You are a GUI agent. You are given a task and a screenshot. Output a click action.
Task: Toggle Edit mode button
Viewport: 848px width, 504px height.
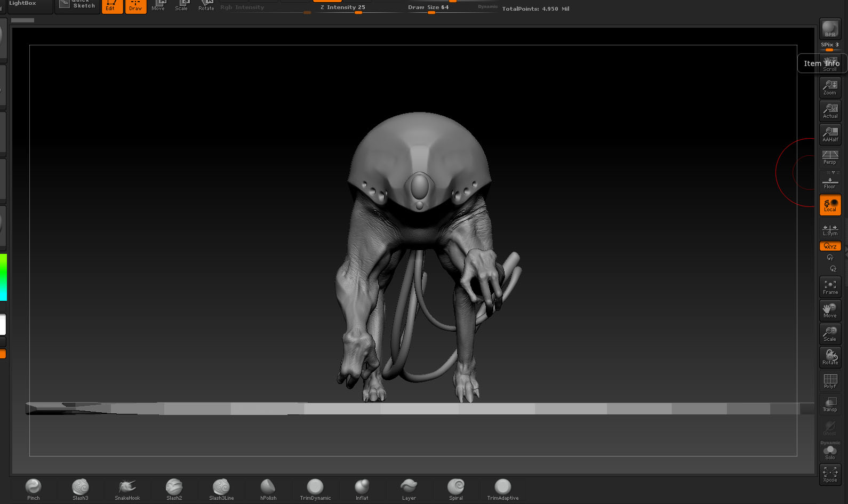(112, 6)
